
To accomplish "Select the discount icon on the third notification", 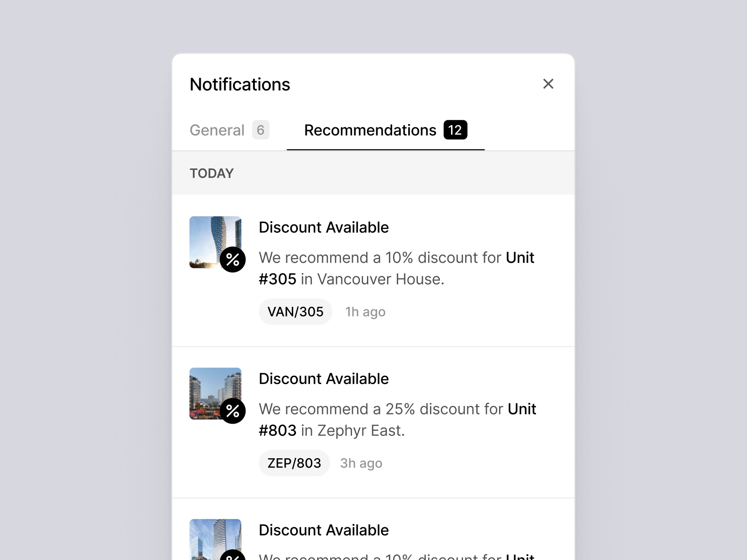I will click(x=232, y=558).
